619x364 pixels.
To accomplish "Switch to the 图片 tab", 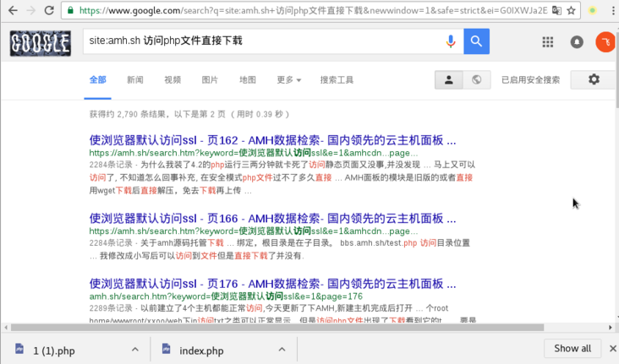I will (210, 80).
